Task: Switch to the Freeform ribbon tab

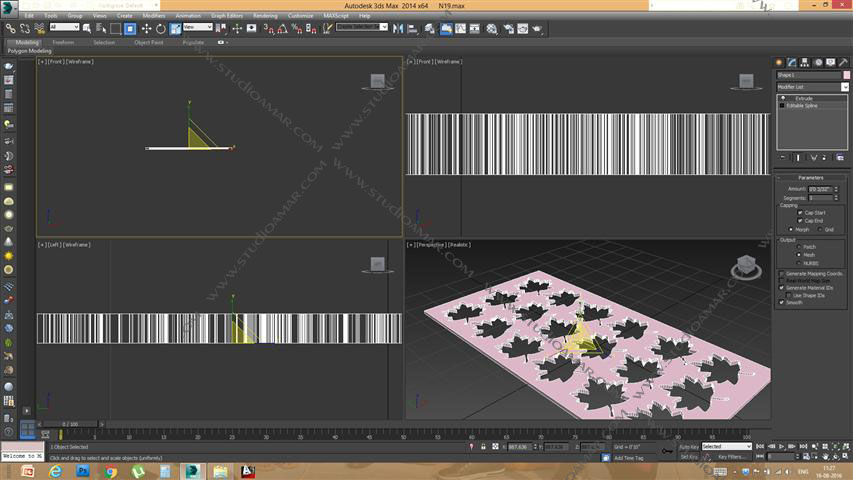Action: pos(63,43)
